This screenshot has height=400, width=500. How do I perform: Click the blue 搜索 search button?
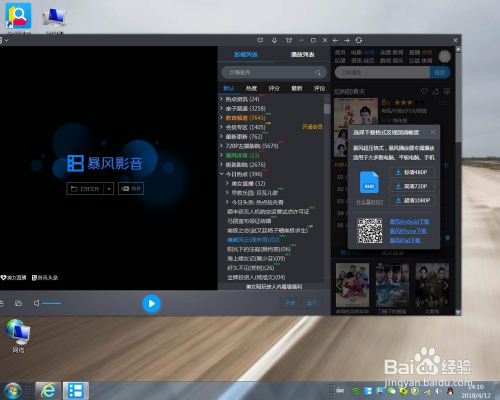(440, 72)
